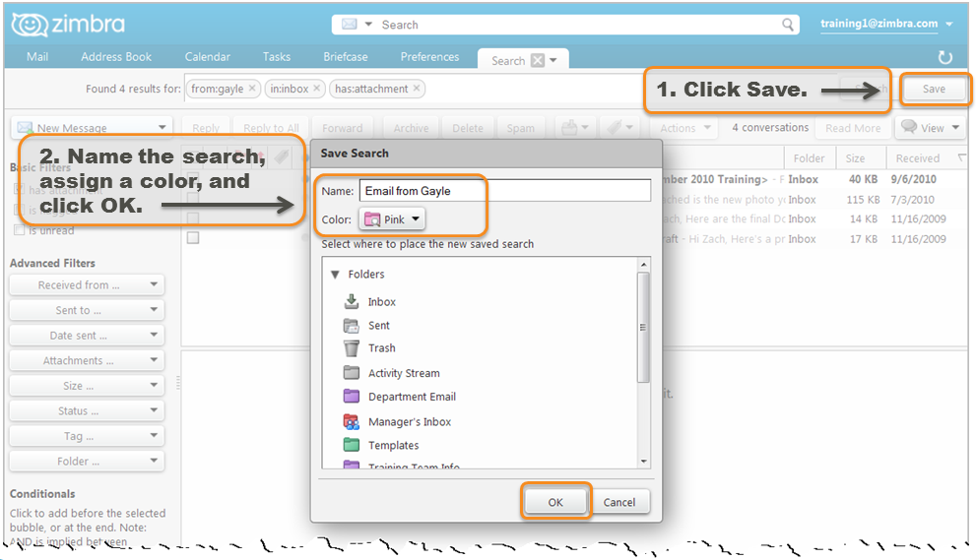This screenshot has height=560, width=976.
Task: Click the Activity Stream folder icon
Action: pos(351,373)
